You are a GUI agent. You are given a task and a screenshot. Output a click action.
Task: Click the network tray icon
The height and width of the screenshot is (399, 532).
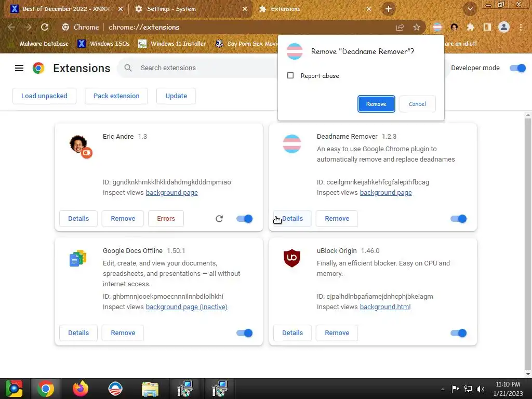click(468, 389)
